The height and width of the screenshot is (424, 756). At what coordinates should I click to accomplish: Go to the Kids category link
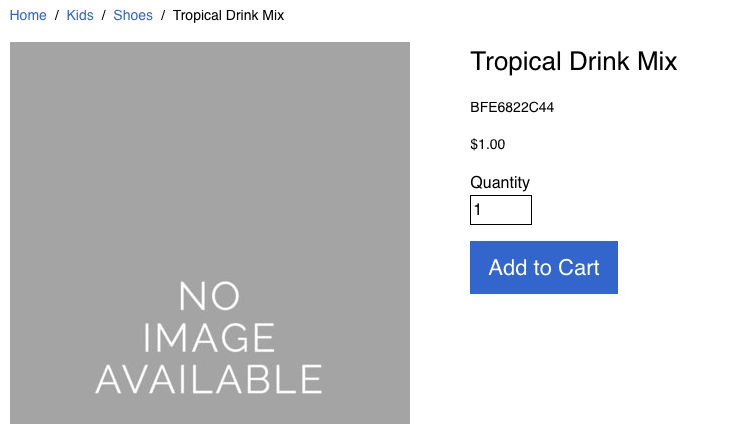[x=80, y=15]
